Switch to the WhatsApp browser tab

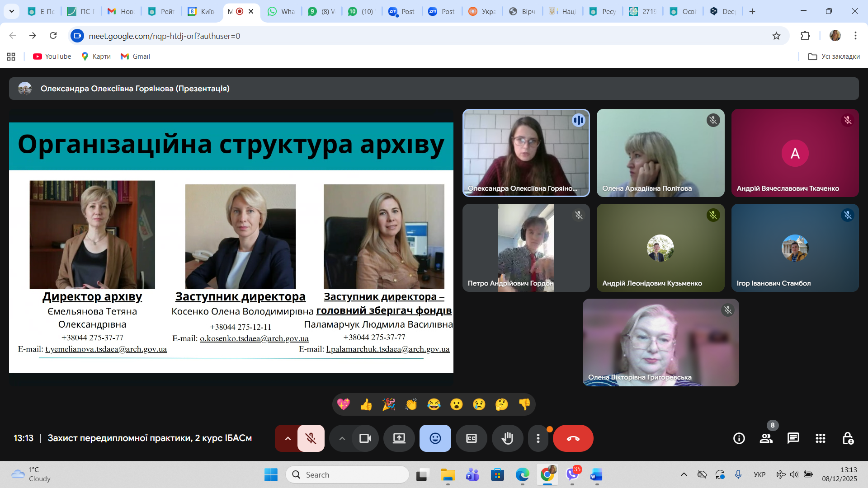pyautogui.click(x=281, y=11)
